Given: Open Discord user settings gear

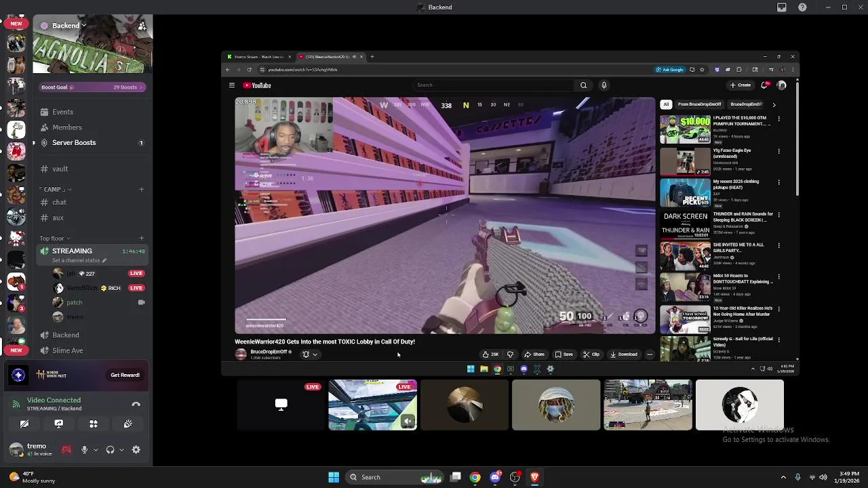Looking at the screenshot, I should (136, 449).
